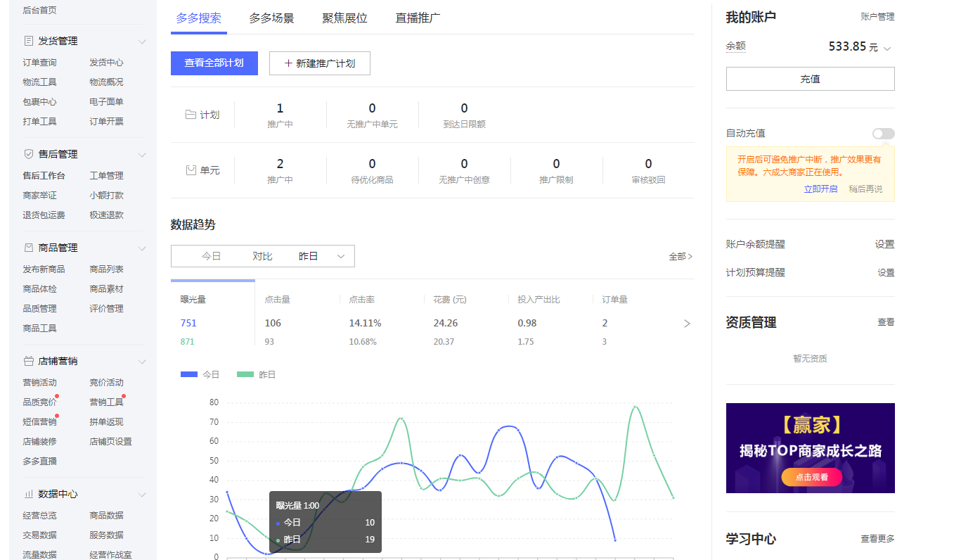Open 经营总览 in sidebar
Screen dimensions: 980x560
pos(39,516)
